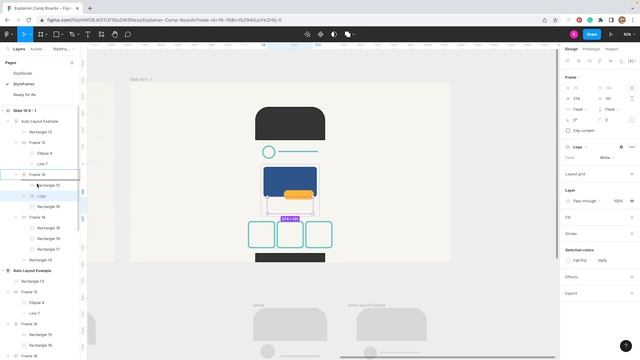640x360 pixels.
Task: Click the go to main component icon
Action: [x=621, y=147]
